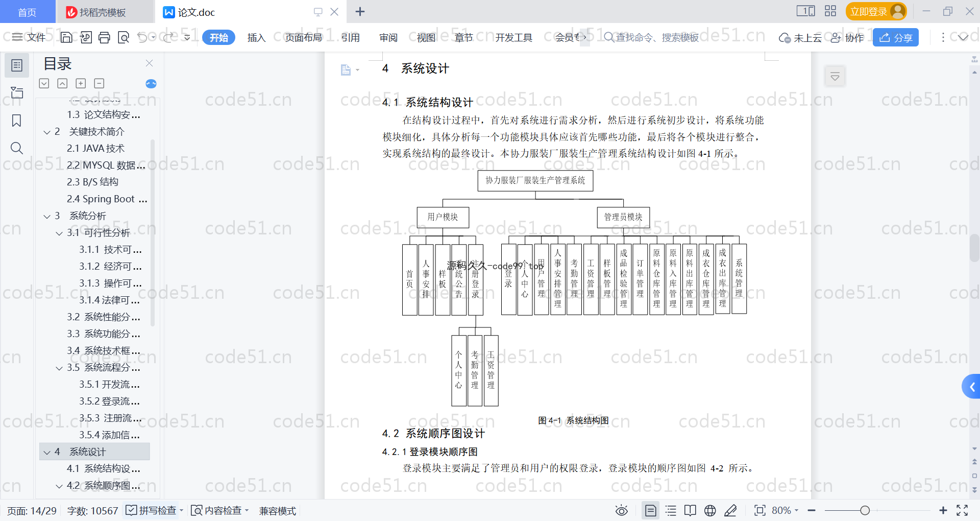
Task: Collapse the 4 系统设计 tree node
Action: coord(47,453)
